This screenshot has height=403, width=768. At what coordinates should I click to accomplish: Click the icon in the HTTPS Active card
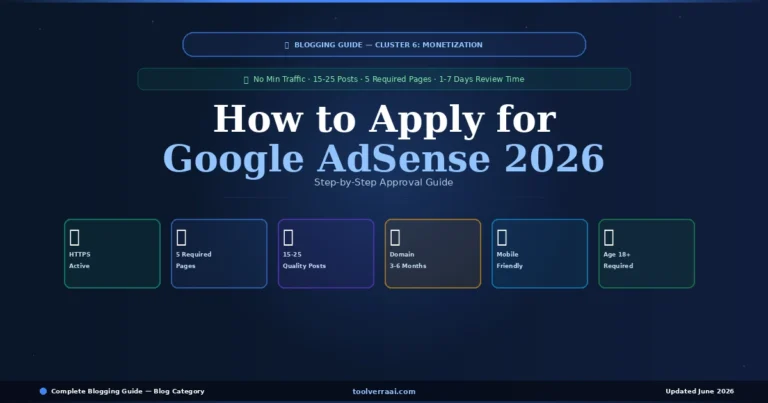point(74,237)
